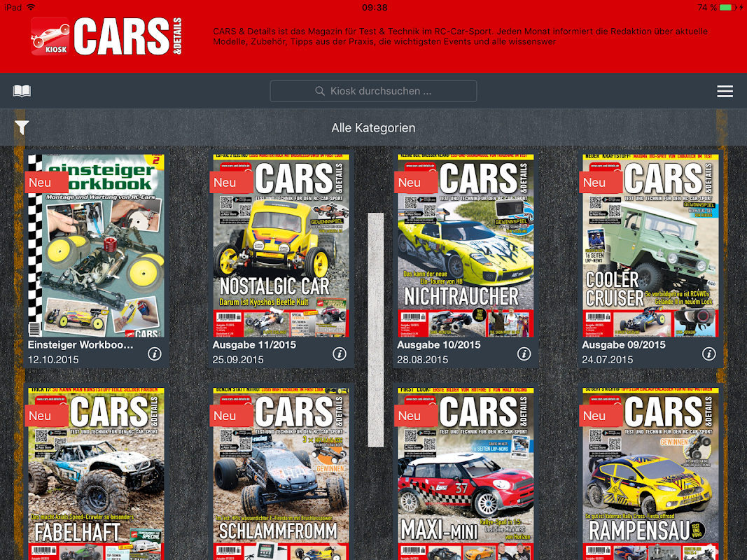Select the Einsteiger Workboo... title text
Viewport: 747px width, 560px height.
coord(81,345)
